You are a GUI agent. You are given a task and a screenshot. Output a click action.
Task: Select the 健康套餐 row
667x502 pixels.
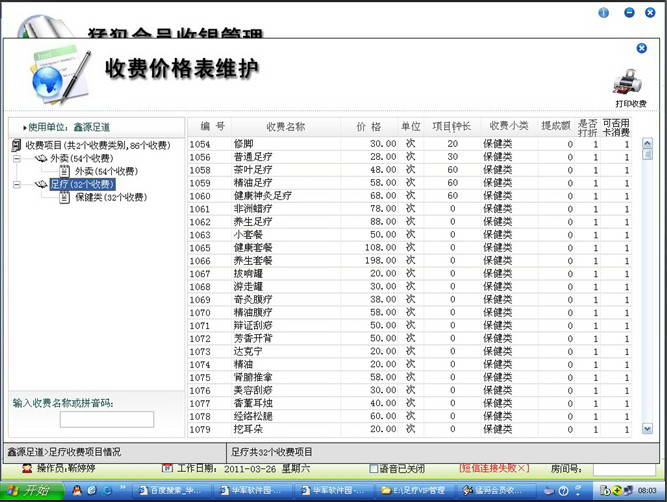point(410,248)
